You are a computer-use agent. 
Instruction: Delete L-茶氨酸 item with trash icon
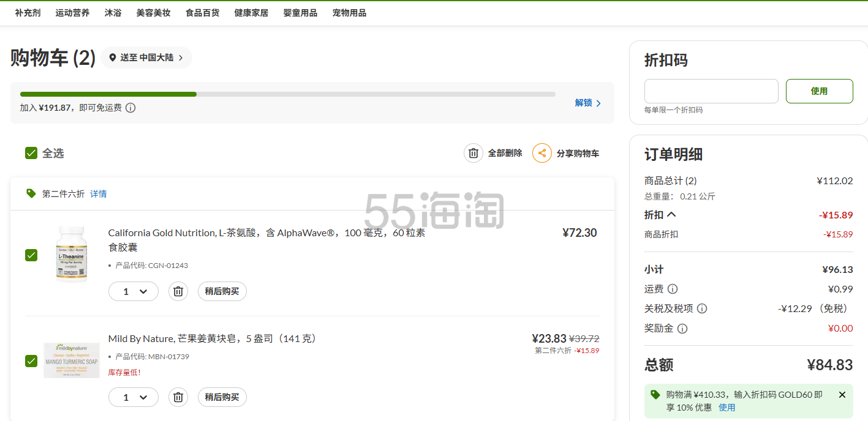click(x=178, y=291)
